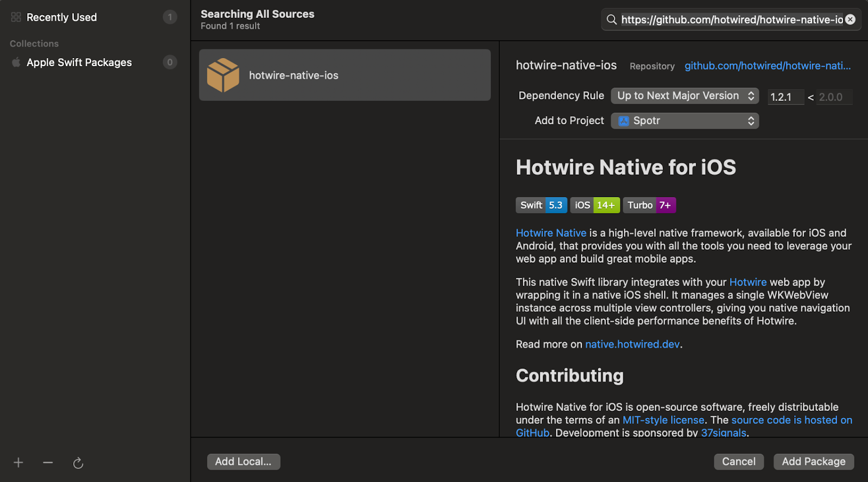Open the github.com/hotwired repository link
Screen dimensions: 868x482
[768, 66]
